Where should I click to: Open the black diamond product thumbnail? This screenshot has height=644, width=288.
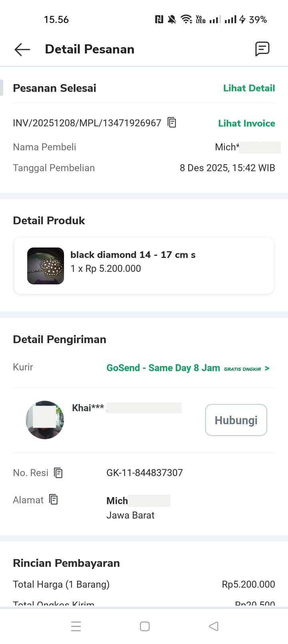point(46,266)
